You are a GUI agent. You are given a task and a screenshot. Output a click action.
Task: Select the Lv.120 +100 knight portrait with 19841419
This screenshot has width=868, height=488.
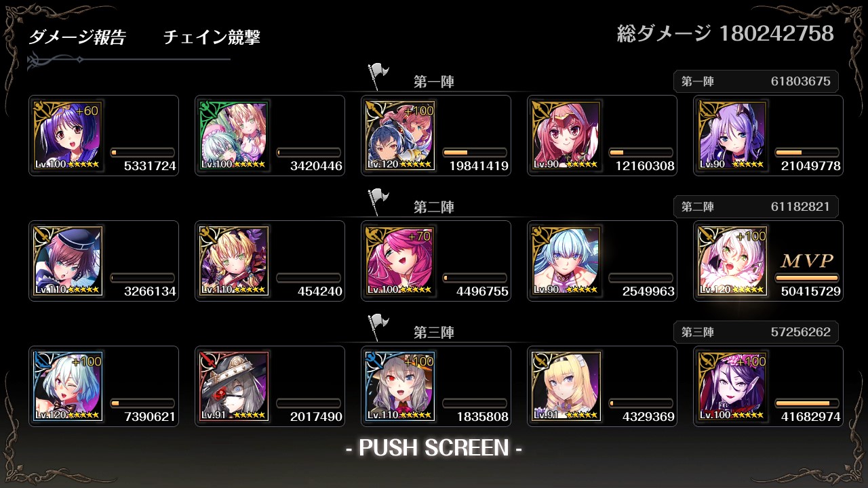(399, 136)
